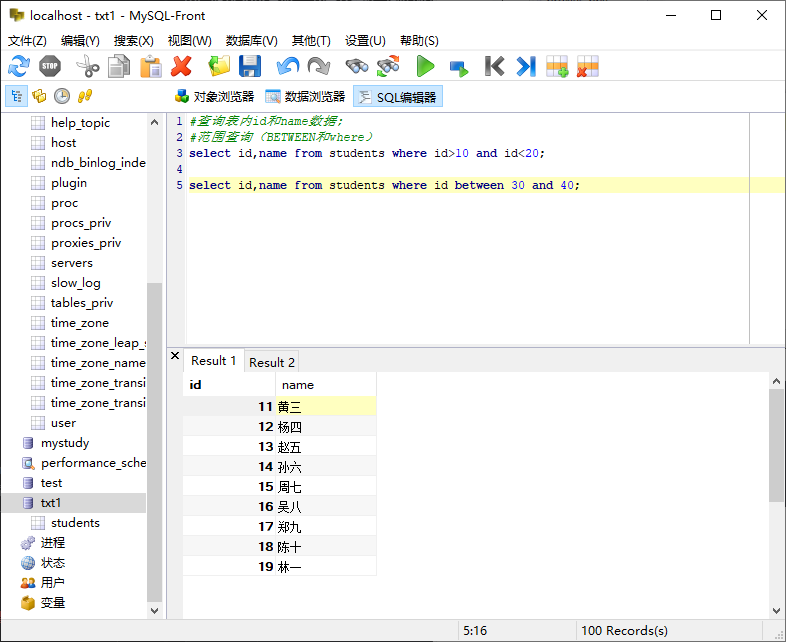Toggle the SQL builder footprints icon
This screenshot has height=642, width=786.
click(85, 96)
